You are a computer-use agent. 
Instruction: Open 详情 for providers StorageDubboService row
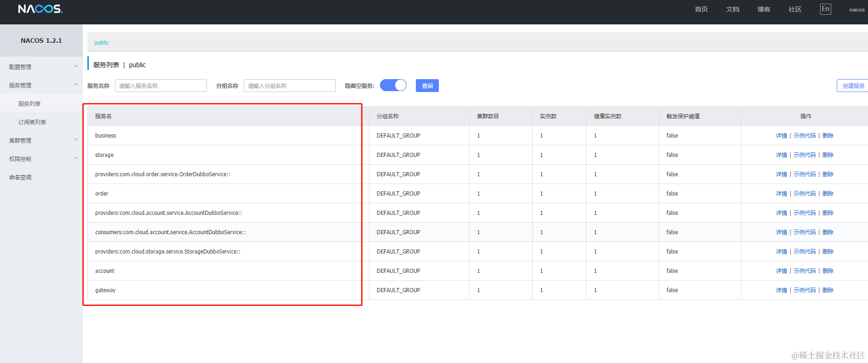coord(782,252)
